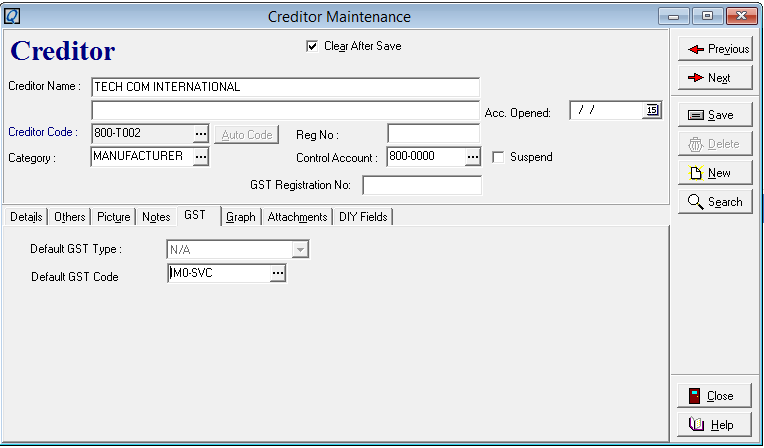
Task: Create a New creditor
Action: click(715, 173)
